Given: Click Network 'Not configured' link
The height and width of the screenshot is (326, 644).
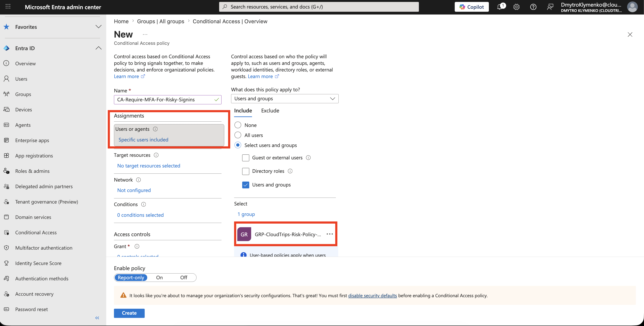Looking at the screenshot, I should (x=134, y=190).
